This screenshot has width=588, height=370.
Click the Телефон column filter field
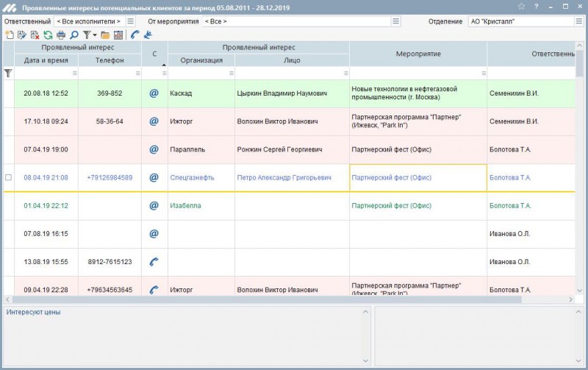[x=110, y=74]
